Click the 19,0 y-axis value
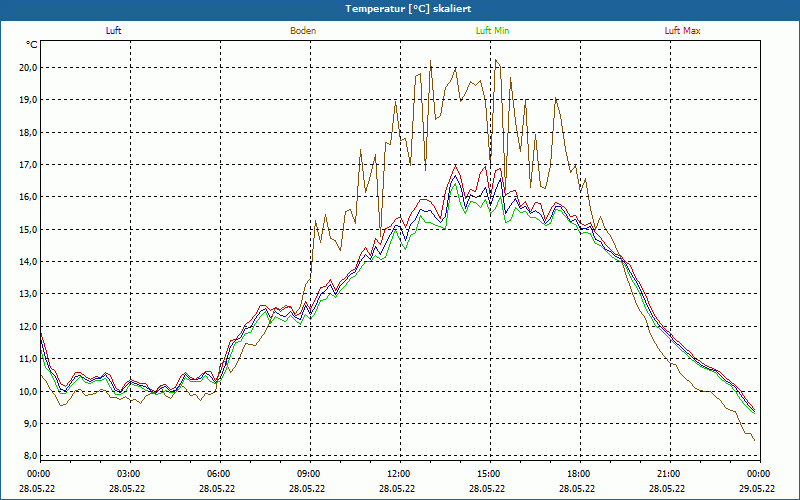The image size is (800, 500). pyautogui.click(x=29, y=99)
